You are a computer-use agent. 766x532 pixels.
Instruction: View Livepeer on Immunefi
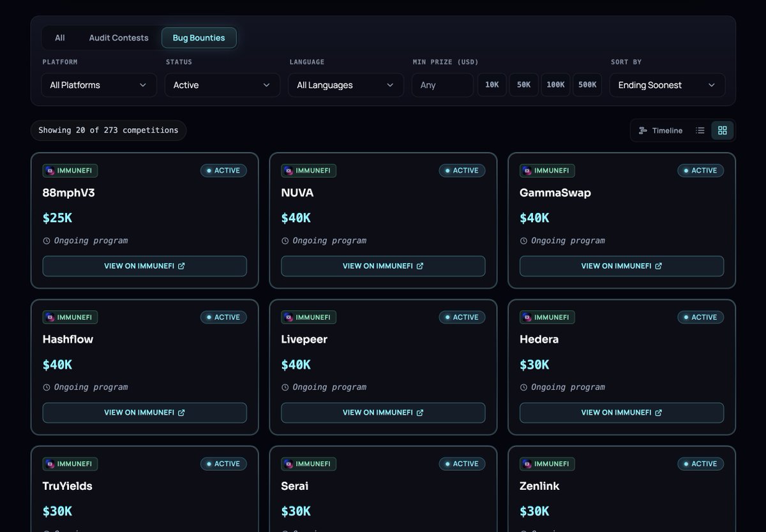[x=383, y=413]
